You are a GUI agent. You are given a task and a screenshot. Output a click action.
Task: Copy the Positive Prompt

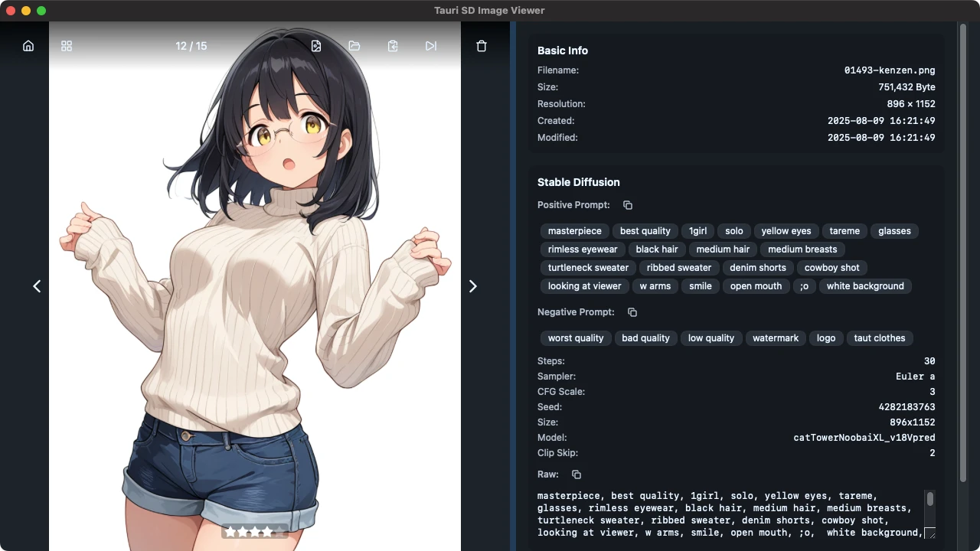[x=627, y=204]
